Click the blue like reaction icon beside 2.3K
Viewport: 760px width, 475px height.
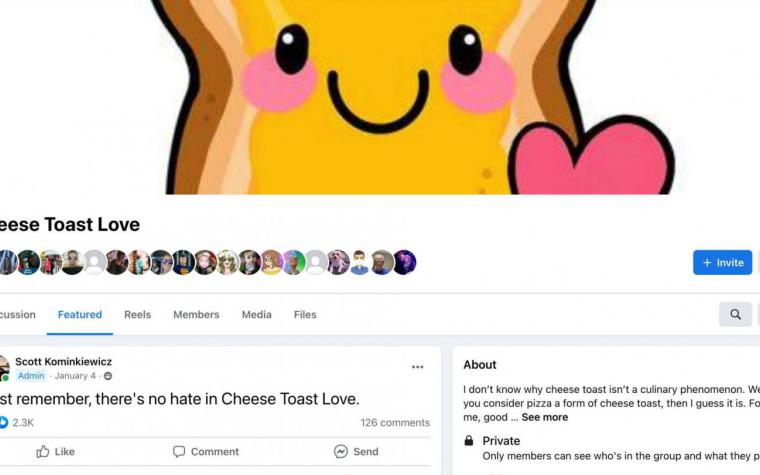pyautogui.click(x=3, y=422)
